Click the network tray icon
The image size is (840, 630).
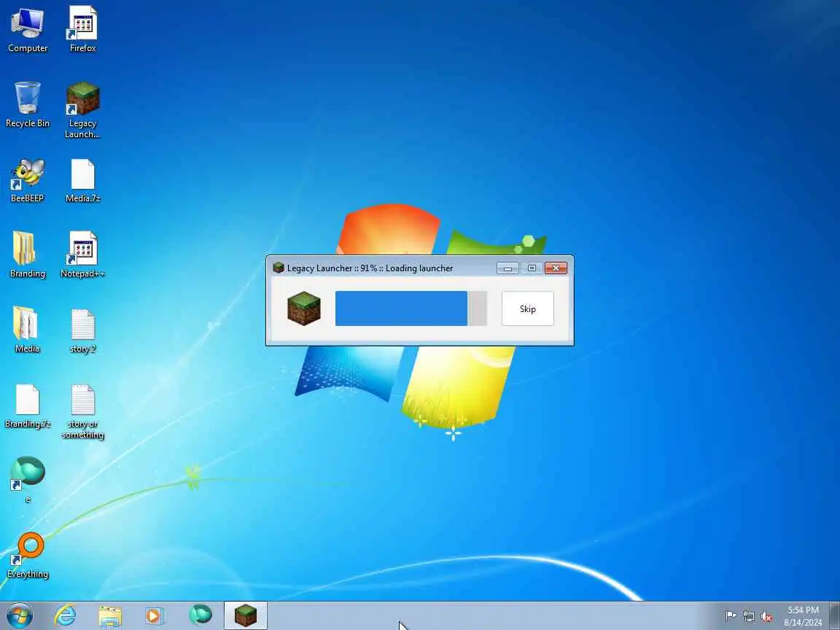[748, 616]
